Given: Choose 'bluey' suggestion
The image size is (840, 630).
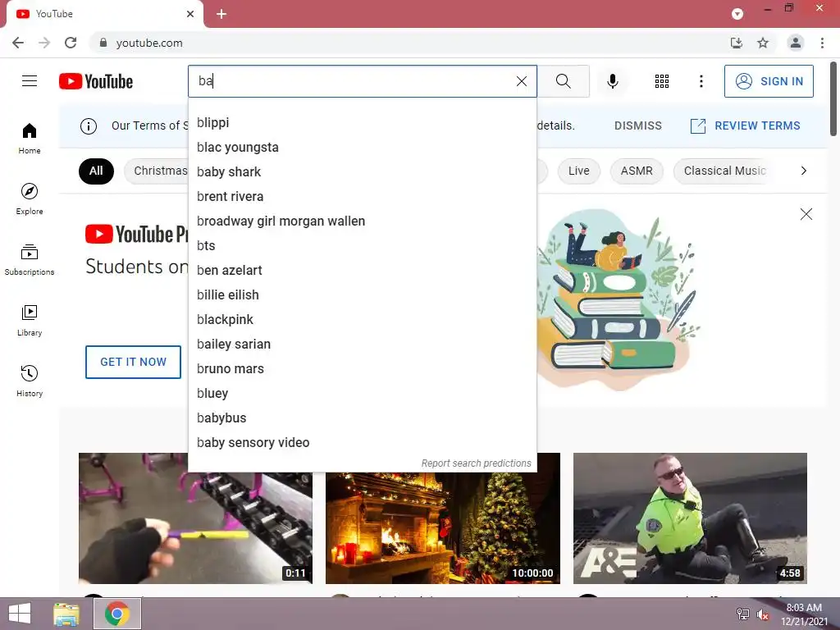Looking at the screenshot, I should click(362, 394).
